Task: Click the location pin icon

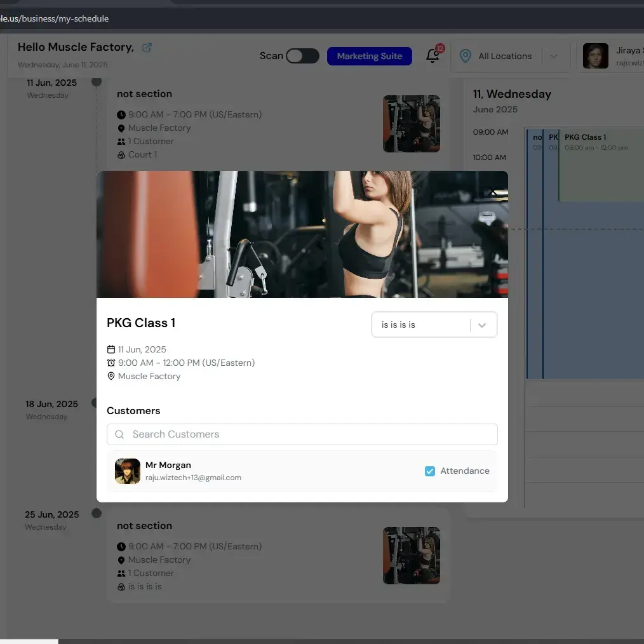Action: point(466,56)
